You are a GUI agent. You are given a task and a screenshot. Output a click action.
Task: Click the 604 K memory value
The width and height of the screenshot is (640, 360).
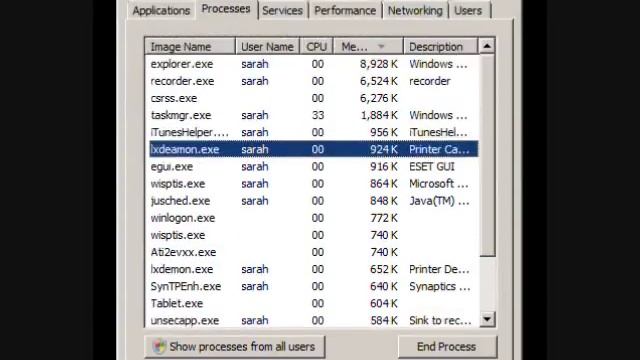click(384, 304)
